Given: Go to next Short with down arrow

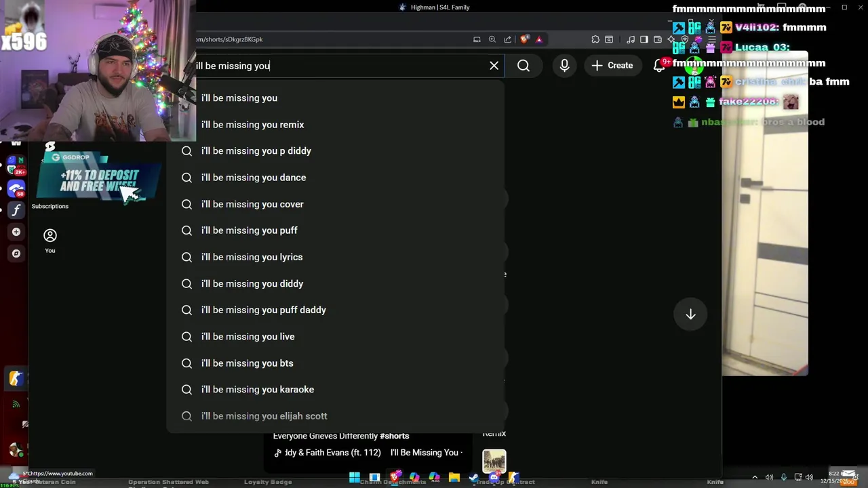Looking at the screenshot, I should pyautogui.click(x=690, y=314).
